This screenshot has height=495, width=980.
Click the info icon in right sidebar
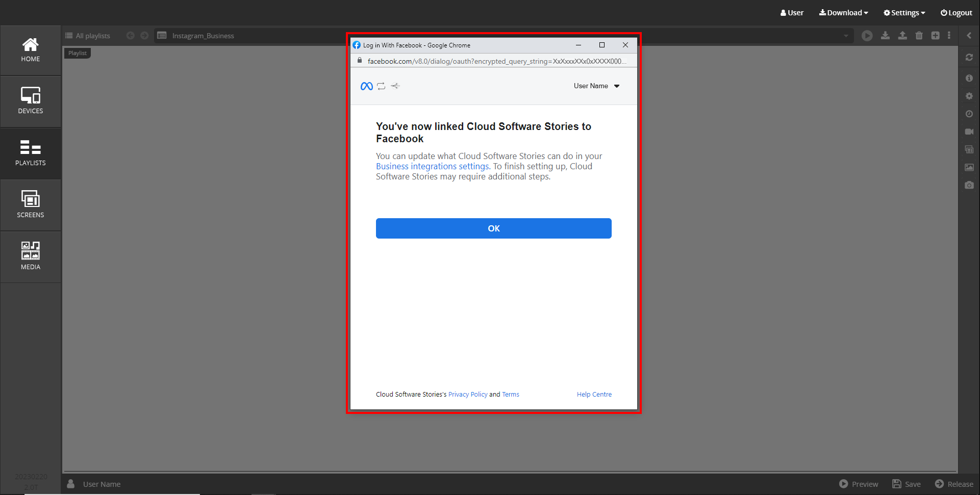969,78
